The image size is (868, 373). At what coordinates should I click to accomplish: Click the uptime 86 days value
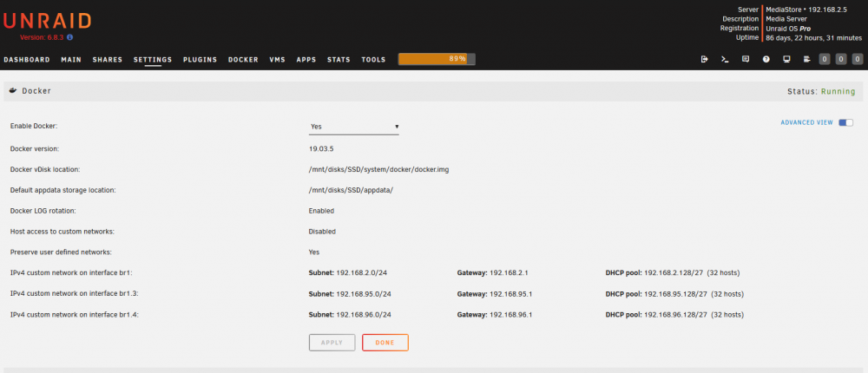click(x=814, y=37)
